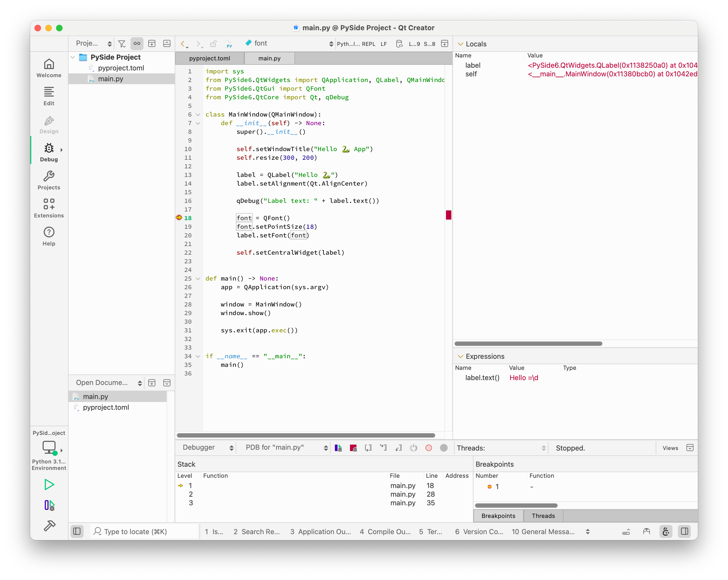The width and height of the screenshot is (728, 580).
Task: Run the project with the green play button
Action: 49,485
